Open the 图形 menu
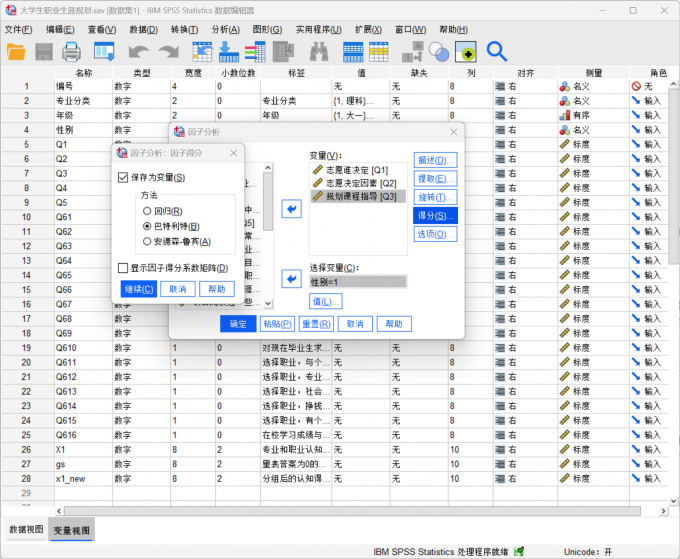 [x=267, y=29]
